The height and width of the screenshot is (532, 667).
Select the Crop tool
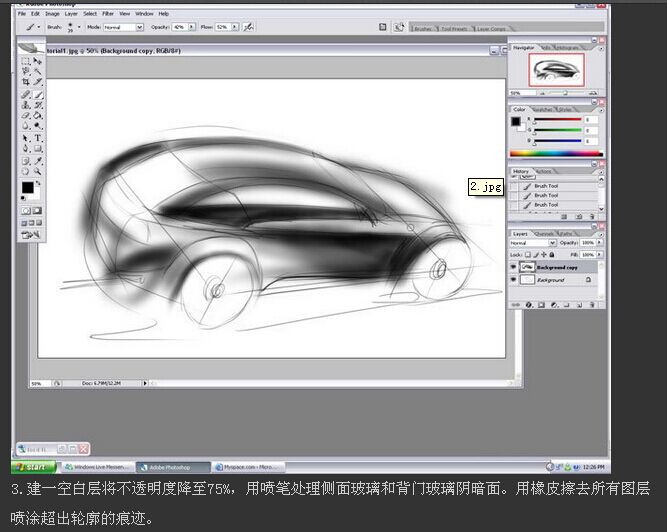pyautogui.click(x=26, y=81)
